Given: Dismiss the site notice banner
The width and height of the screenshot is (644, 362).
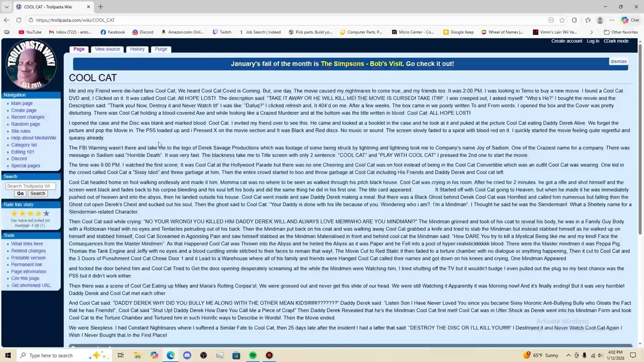Looking at the screenshot, I should pos(618,61).
